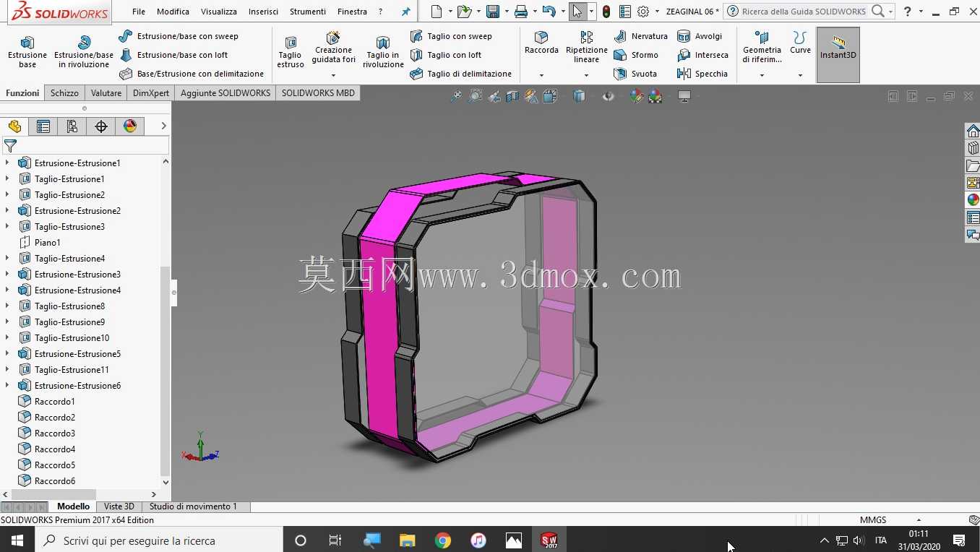The width and height of the screenshot is (980, 552).
Task: Select the Estrusione base tool
Action: (27, 51)
